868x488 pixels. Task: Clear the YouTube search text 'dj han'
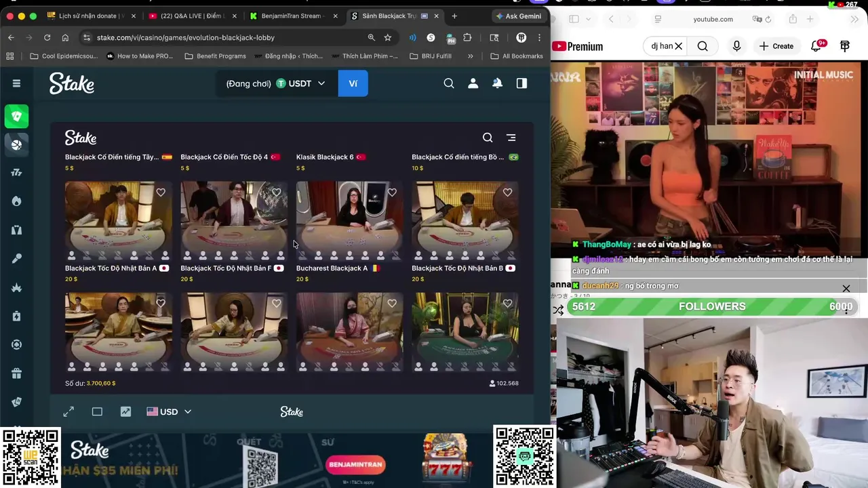(678, 46)
